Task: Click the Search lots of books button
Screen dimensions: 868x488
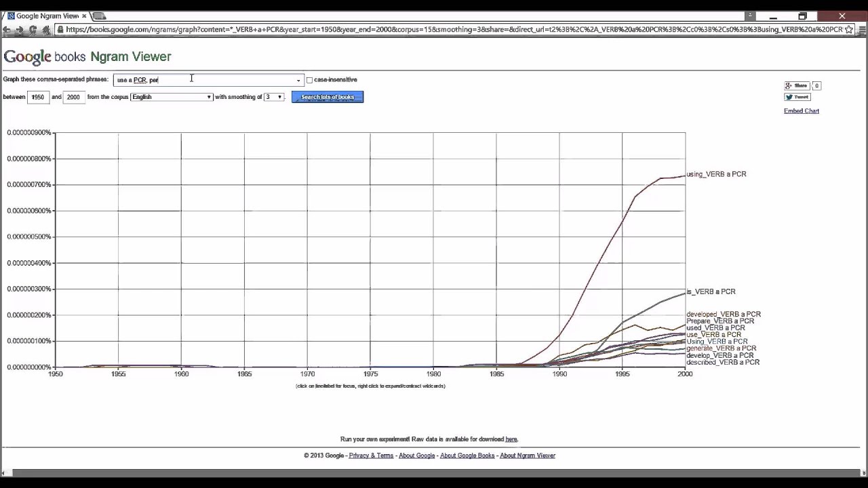Action: tap(328, 97)
